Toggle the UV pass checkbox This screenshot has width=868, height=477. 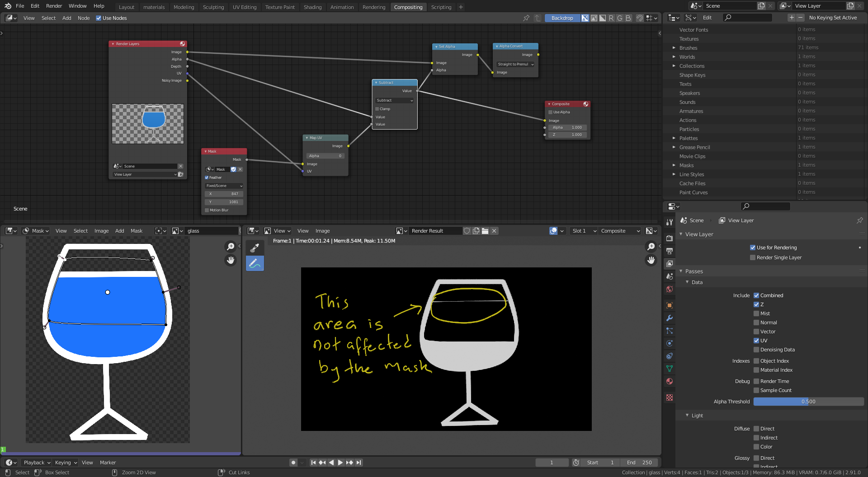pos(756,341)
